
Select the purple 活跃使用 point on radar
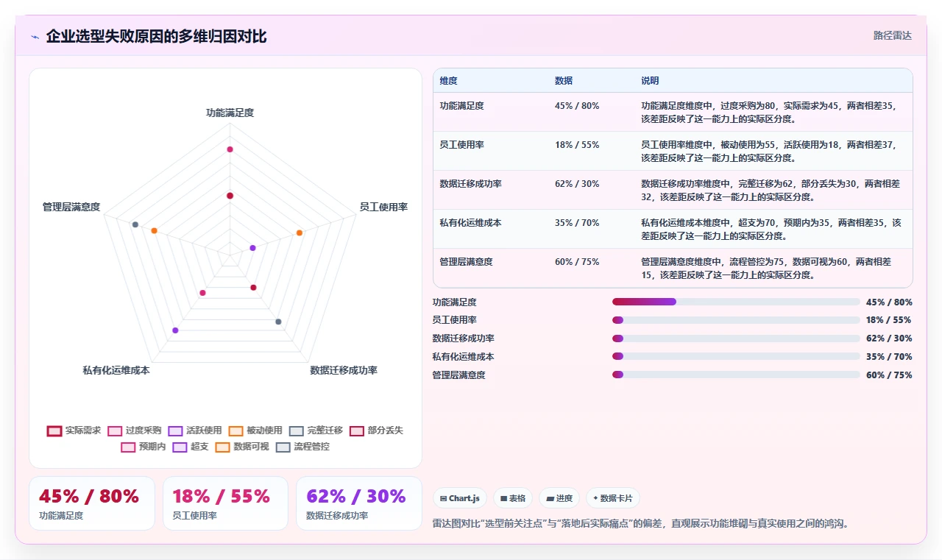tap(252, 248)
